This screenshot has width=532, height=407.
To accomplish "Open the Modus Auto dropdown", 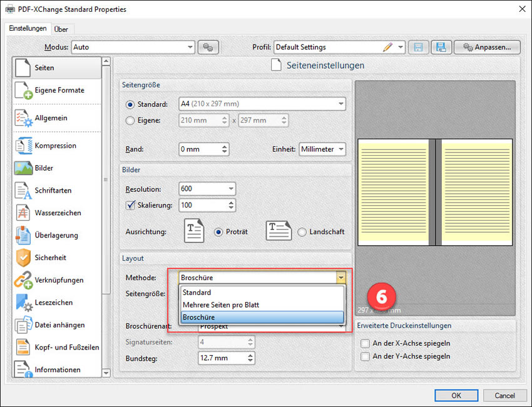I will pos(133,47).
